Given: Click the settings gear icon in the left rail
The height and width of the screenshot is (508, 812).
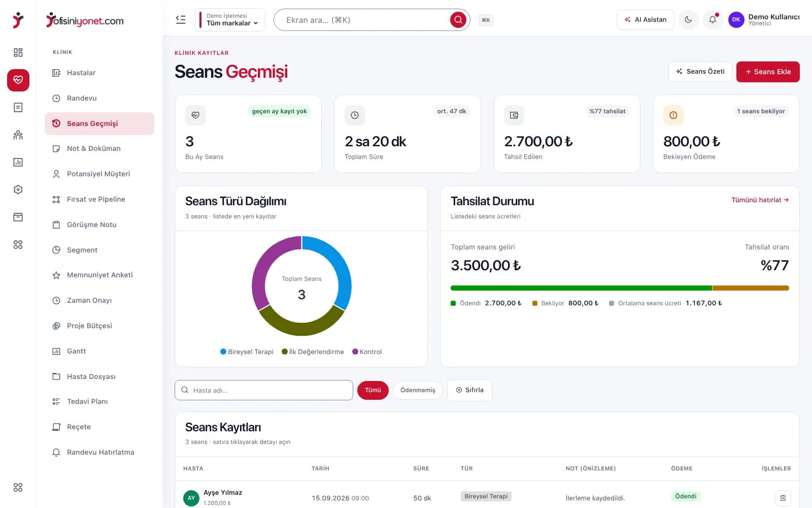Looking at the screenshot, I should coord(18,189).
